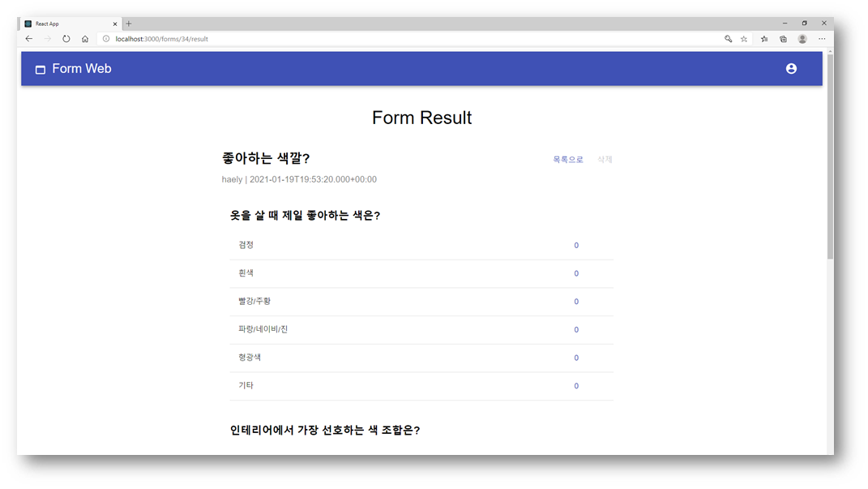Open the Settings and more menu

(x=822, y=38)
